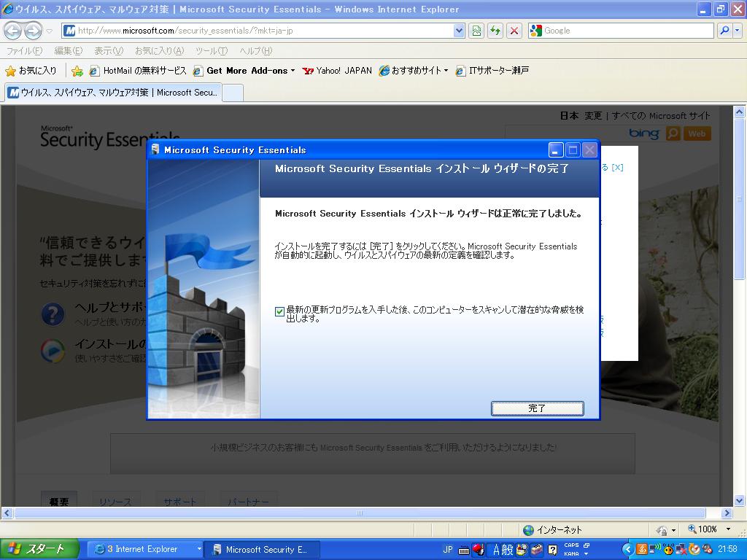
Task: Click the 変更 region link on the page
Action: [x=593, y=116]
